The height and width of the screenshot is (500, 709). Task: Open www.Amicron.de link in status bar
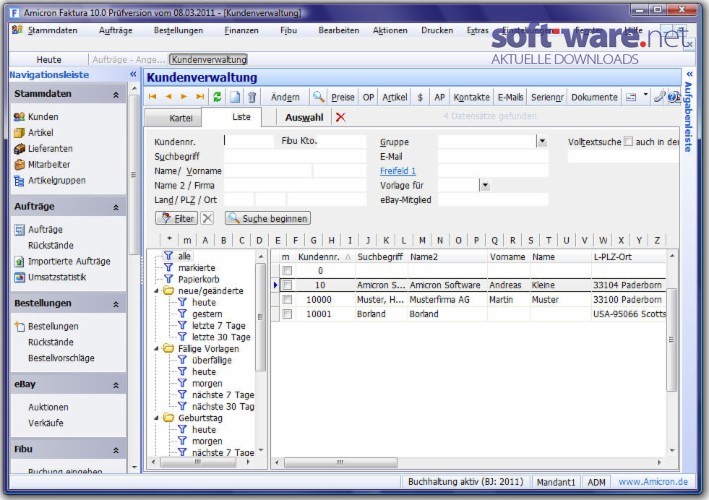click(x=653, y=482)
